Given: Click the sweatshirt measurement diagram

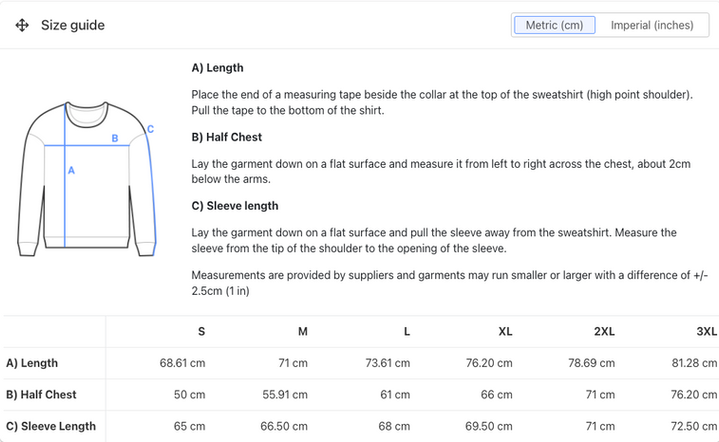Looking at the screenshot, I should pos(87,177).
